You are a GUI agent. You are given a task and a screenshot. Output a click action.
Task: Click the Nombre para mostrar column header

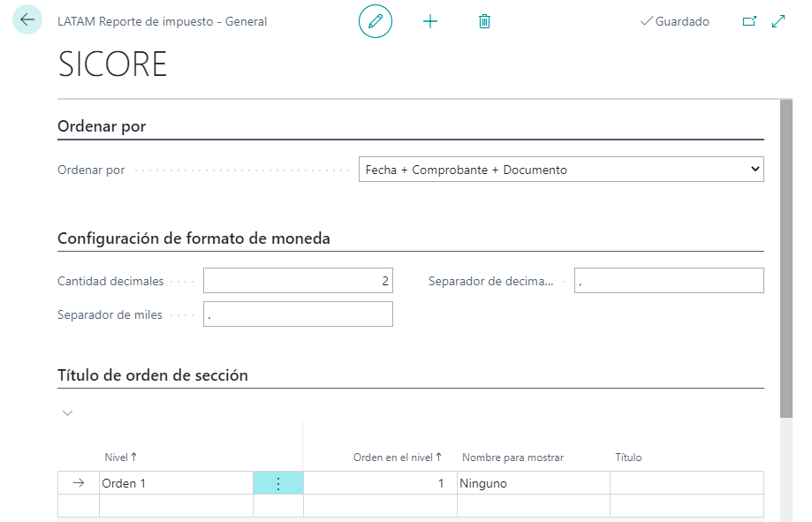[512, 458]
